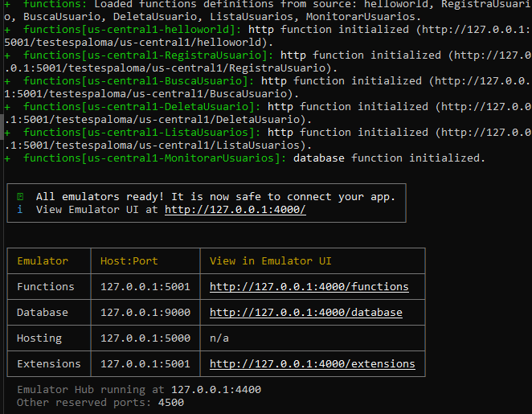Click the Database port 127.0.0.1:9000
Image resolution: width=532 pixels, height=414 pixels.
(x=145, y=313)
